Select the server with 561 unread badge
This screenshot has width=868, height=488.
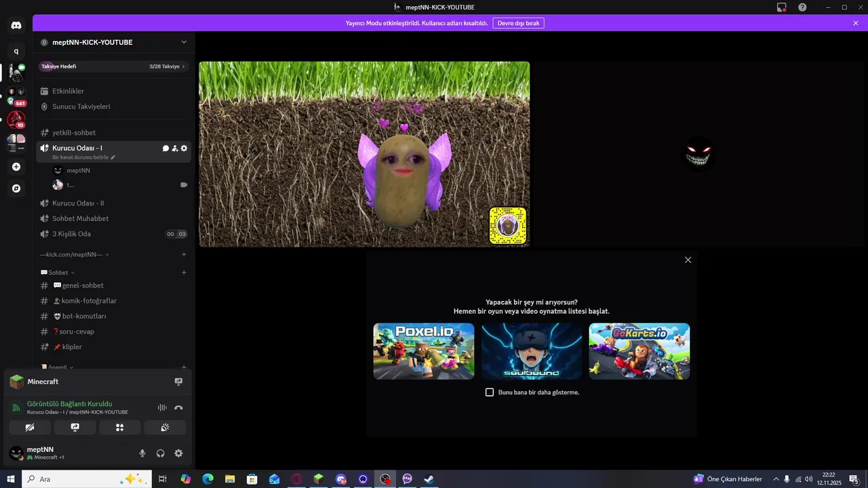(x=16, y=96)
